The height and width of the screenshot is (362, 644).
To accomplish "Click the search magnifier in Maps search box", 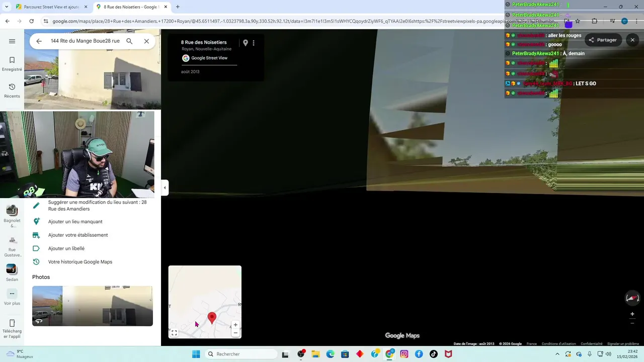I will point(129,41).
